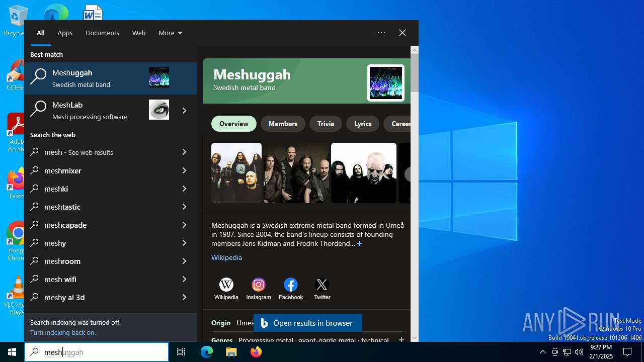This screenshot has height=362, width=644.
Task: Switch to the Apps search tab
Action: point(65,33)
